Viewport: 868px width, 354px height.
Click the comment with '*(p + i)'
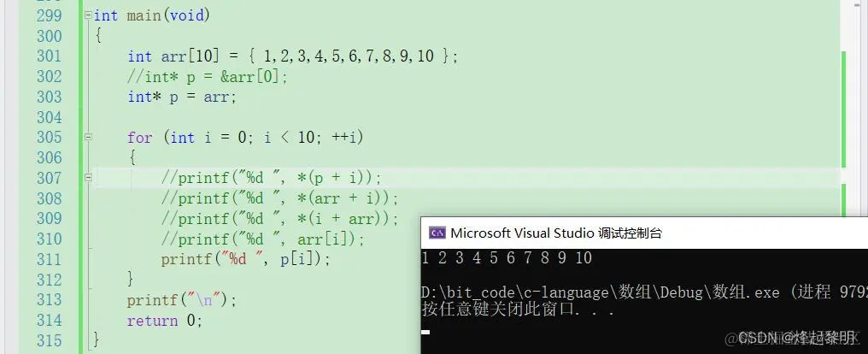(272, 177)
